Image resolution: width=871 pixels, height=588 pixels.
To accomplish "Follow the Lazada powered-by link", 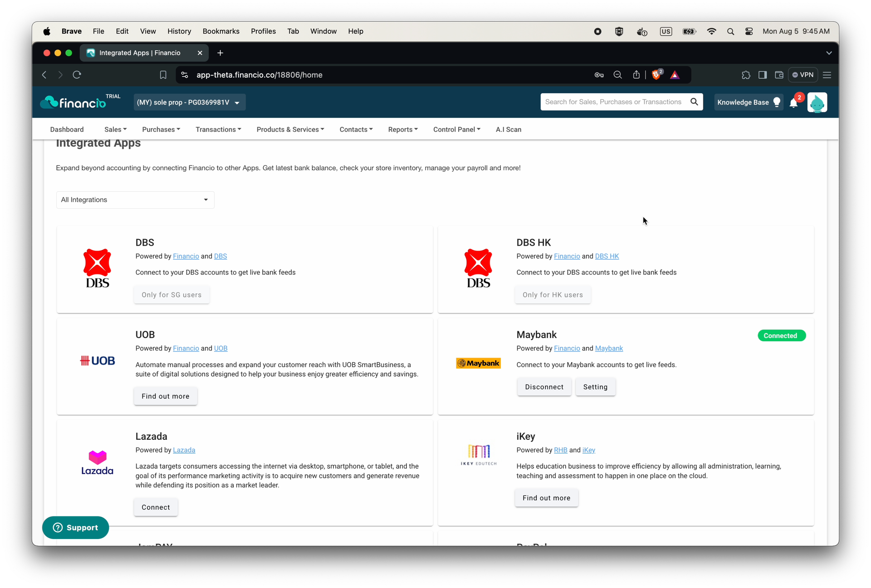I will (x=184, y=450).
